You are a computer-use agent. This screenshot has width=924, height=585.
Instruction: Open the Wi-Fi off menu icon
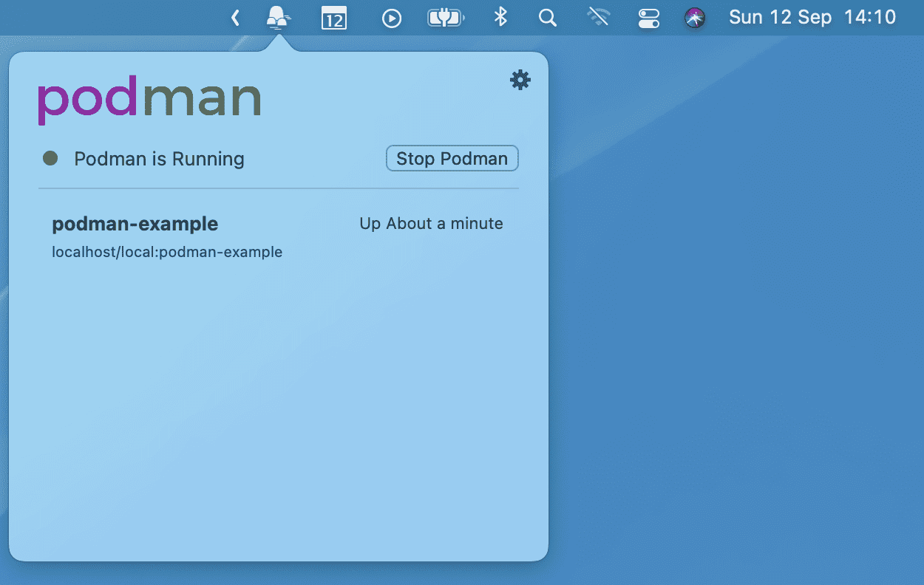598,17
